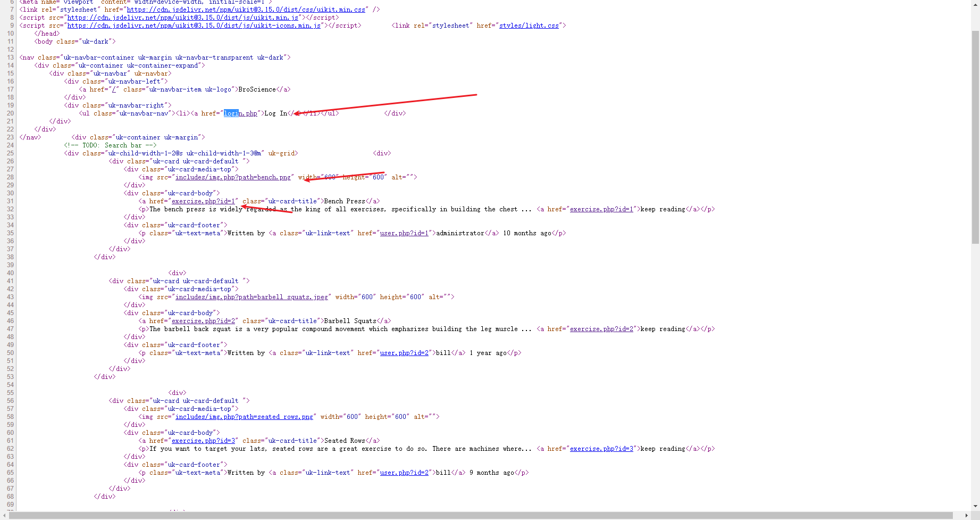Click the "uk-navbar-left" class value
The image size is (980, 520).
click(x=136, y=81)
